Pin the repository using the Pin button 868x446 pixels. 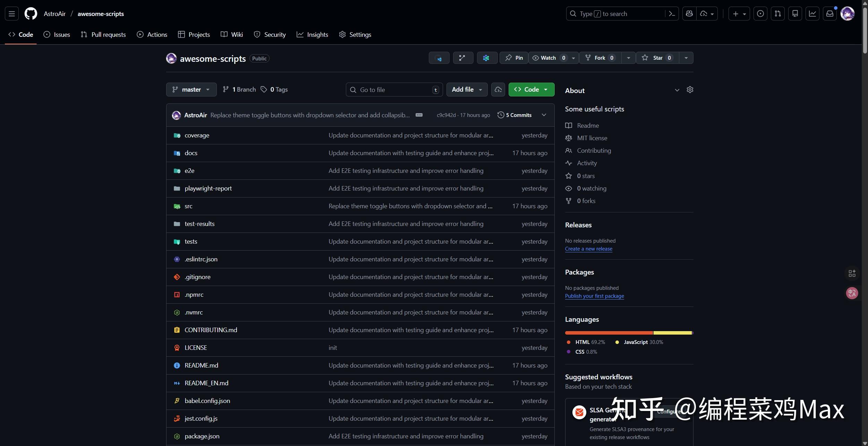point(513,58)
